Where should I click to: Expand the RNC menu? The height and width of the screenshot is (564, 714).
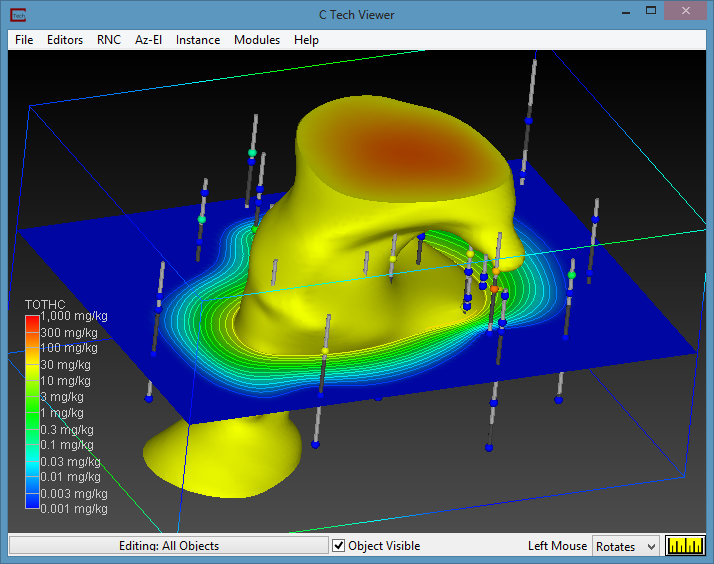108,40
